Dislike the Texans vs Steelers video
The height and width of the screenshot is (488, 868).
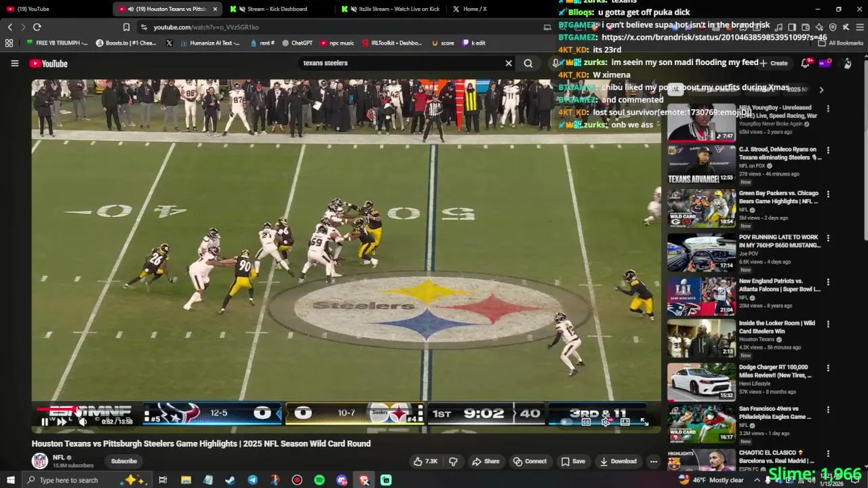(x=453, y=462)
